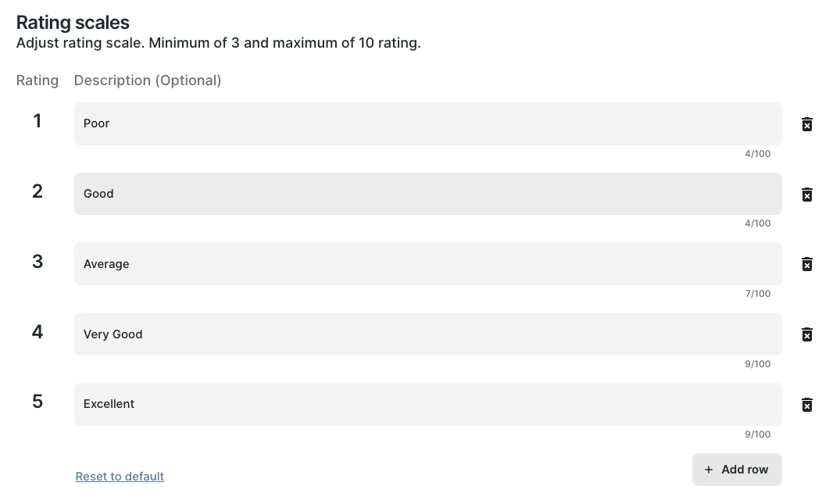Delete the Good rating row

pyautogui.click(x=807, y=195)
